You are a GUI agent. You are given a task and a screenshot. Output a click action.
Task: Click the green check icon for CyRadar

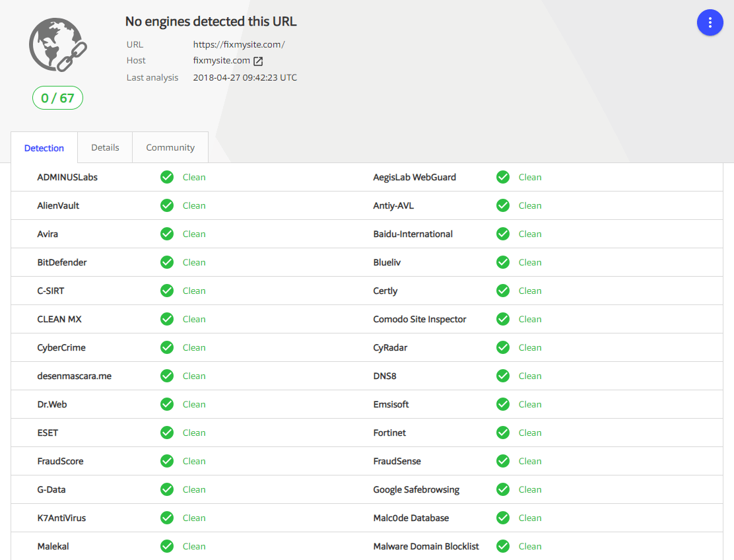pos(503,347)
